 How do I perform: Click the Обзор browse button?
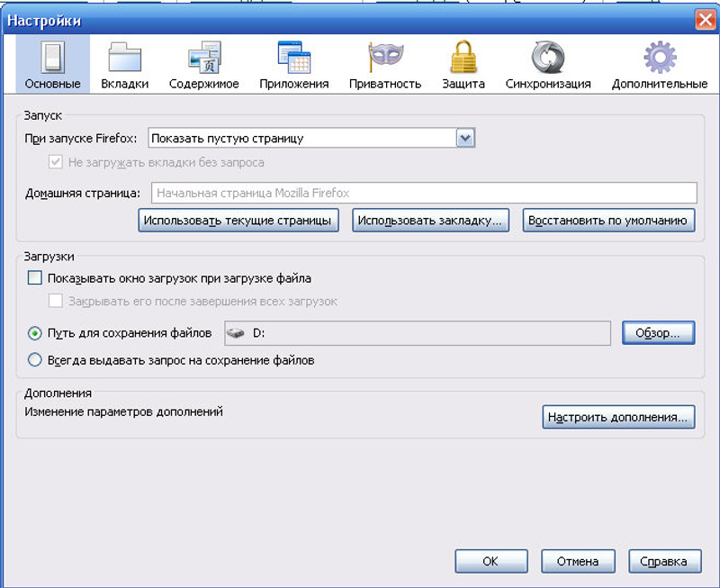[x=659, y=333]
